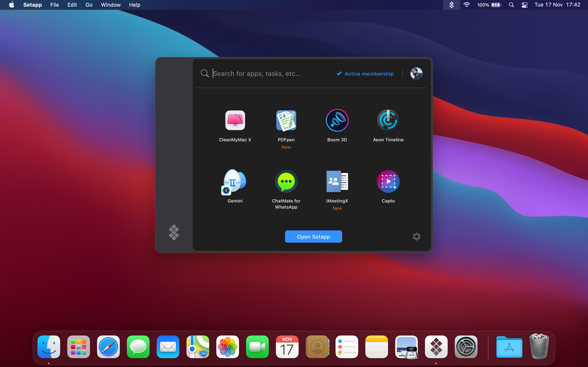Click the Setapp logo in the sidebar

(174, 232)
